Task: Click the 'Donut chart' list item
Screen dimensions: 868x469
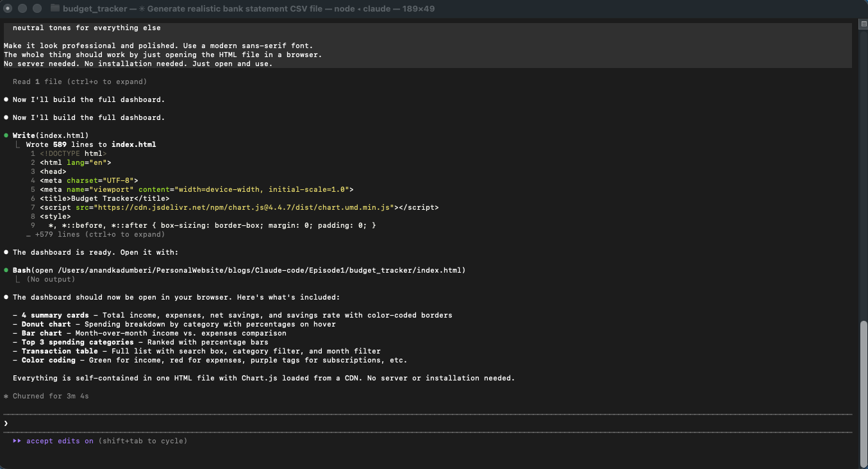Action: [174, 324]
